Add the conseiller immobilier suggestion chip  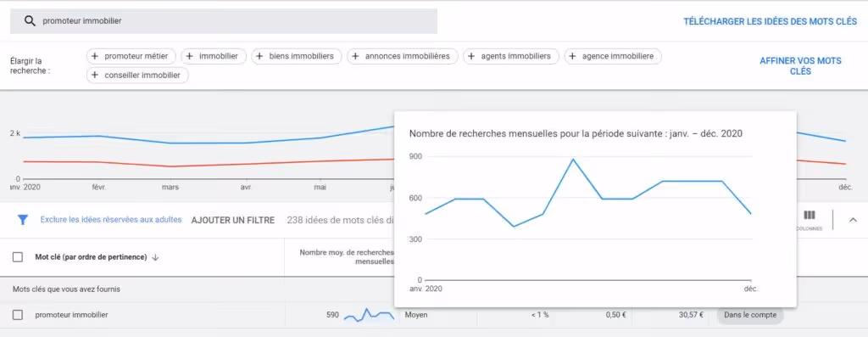click(x=137, y=76)
